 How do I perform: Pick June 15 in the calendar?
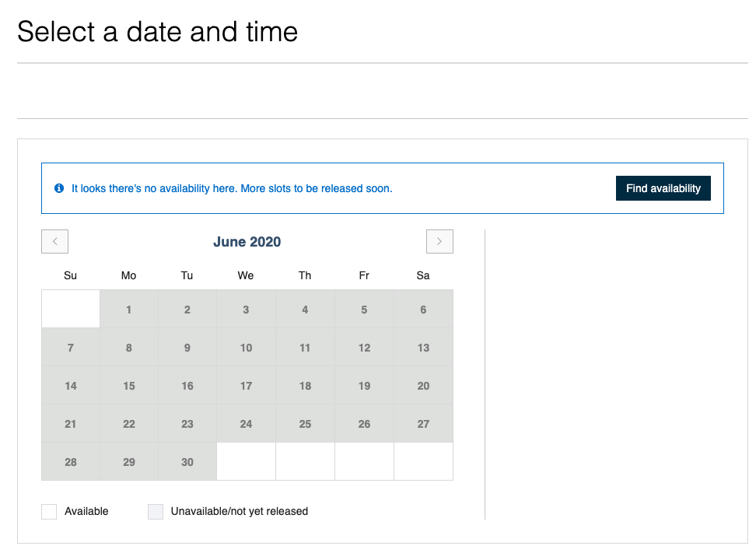click(129, 386)
